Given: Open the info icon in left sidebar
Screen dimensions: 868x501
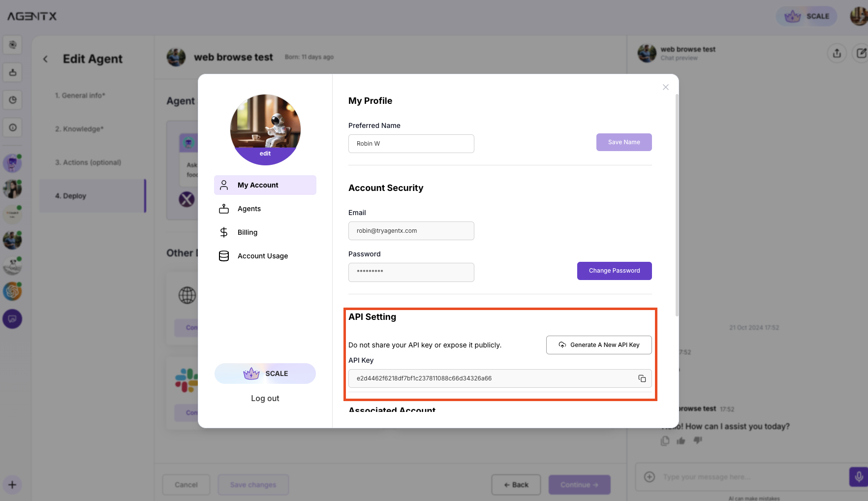Looking at the screenshot, I should [13, 127].
